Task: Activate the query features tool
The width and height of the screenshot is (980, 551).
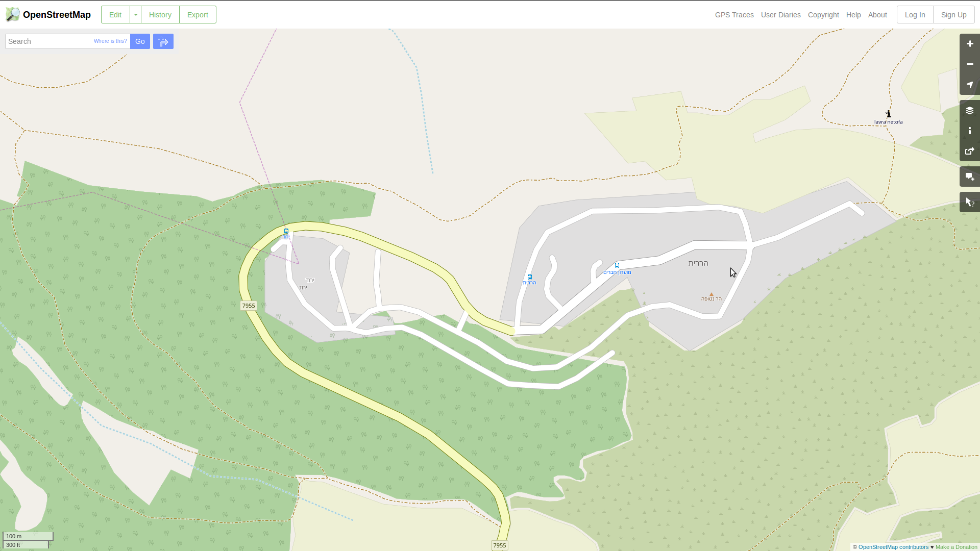Action: 969,203
